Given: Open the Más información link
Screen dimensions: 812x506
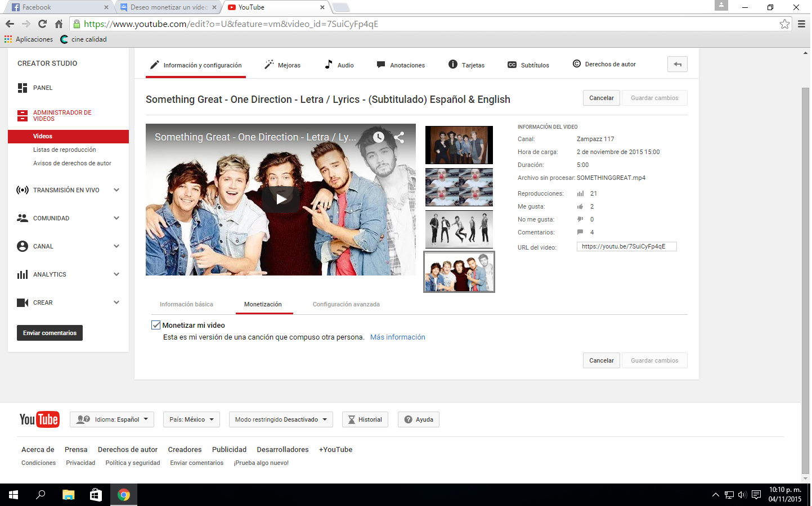Looking at the screenshot, I should point(397,337).
